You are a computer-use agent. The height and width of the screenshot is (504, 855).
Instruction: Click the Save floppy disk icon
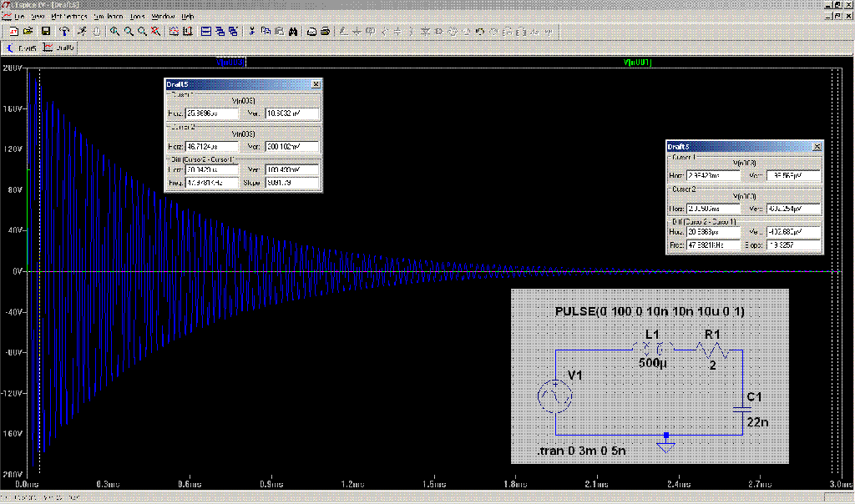pos(46,32)
